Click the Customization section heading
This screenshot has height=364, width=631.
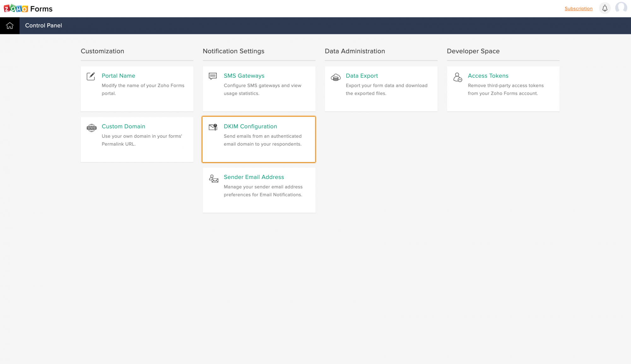(x=102, y=51)
